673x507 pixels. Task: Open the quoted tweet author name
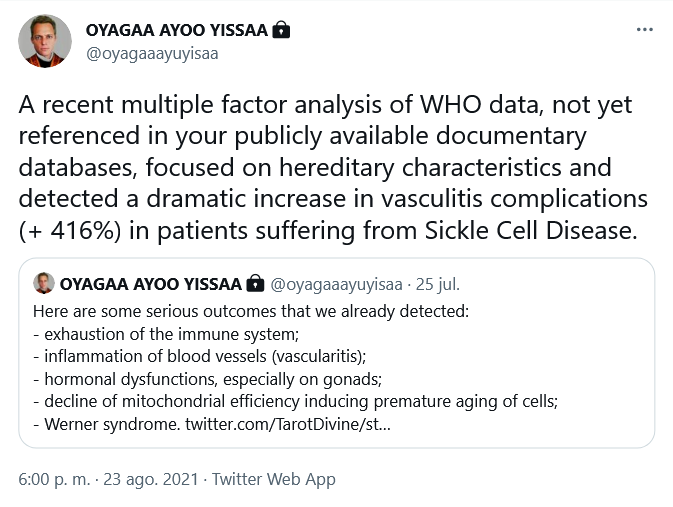(x=151, y=284)
